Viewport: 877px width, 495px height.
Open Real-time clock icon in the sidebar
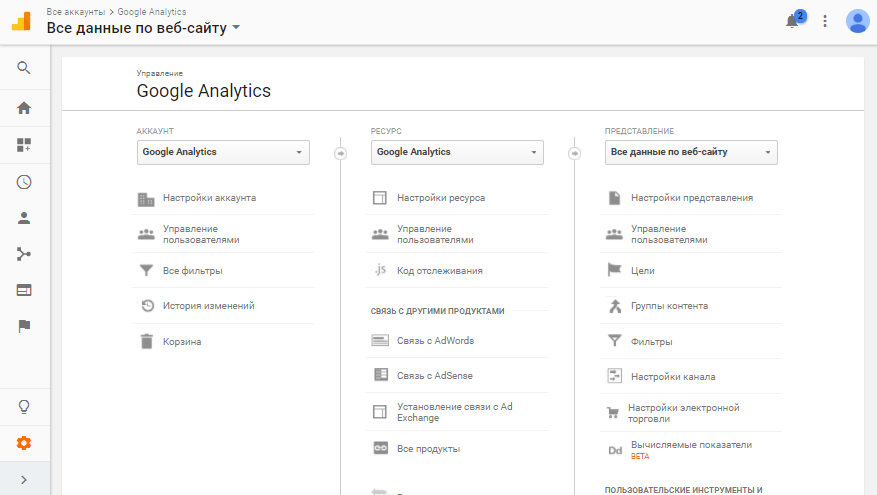coord(24,182)
